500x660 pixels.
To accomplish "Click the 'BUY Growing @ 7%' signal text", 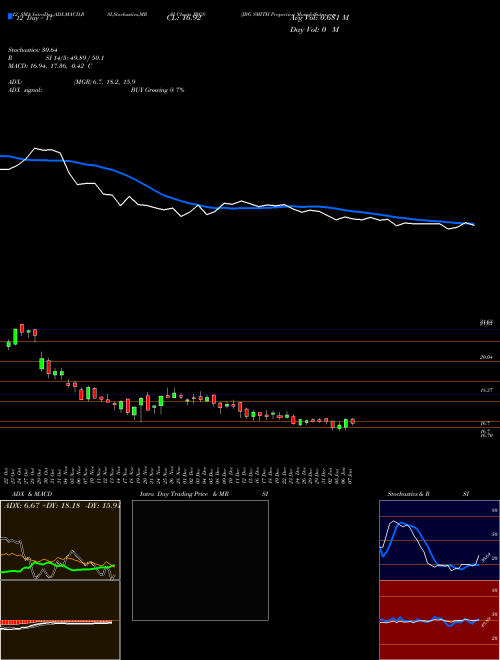I will (157, 90).
